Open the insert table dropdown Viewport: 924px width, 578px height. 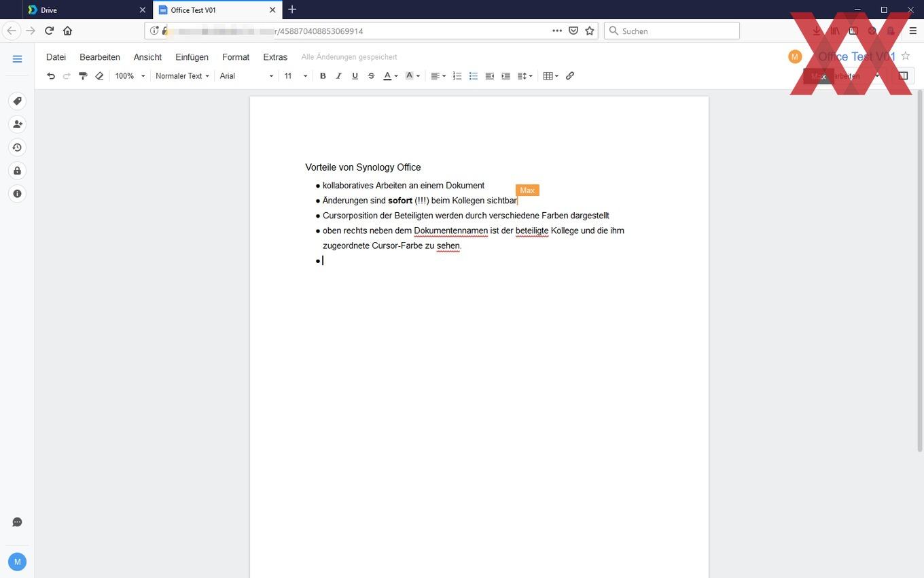coord(551,76)
